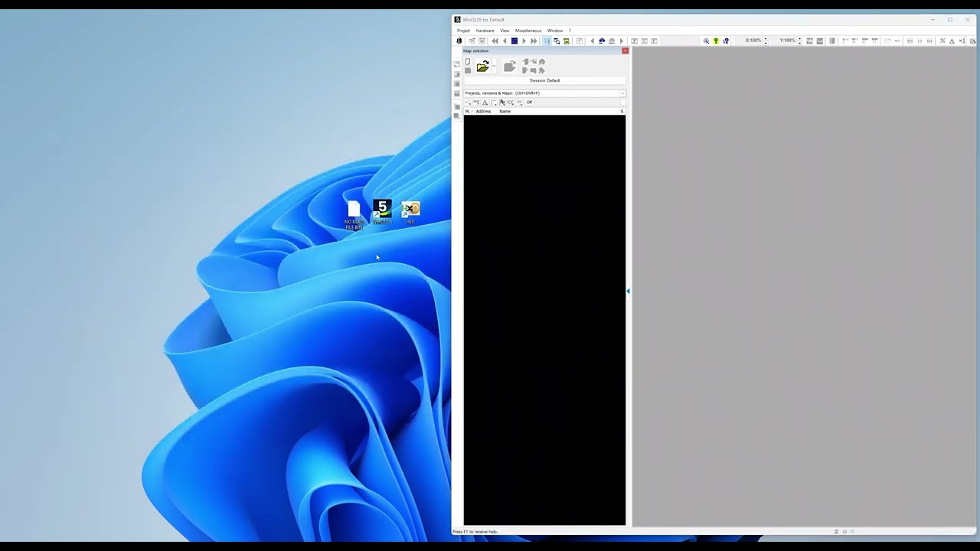Sort by the Name column header
Screen dimensions: 980x551
505,111
